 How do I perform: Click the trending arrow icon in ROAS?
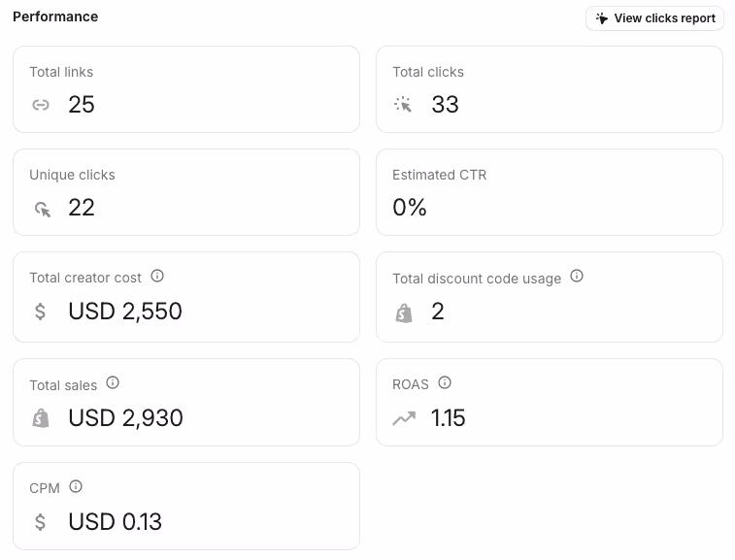404,418
